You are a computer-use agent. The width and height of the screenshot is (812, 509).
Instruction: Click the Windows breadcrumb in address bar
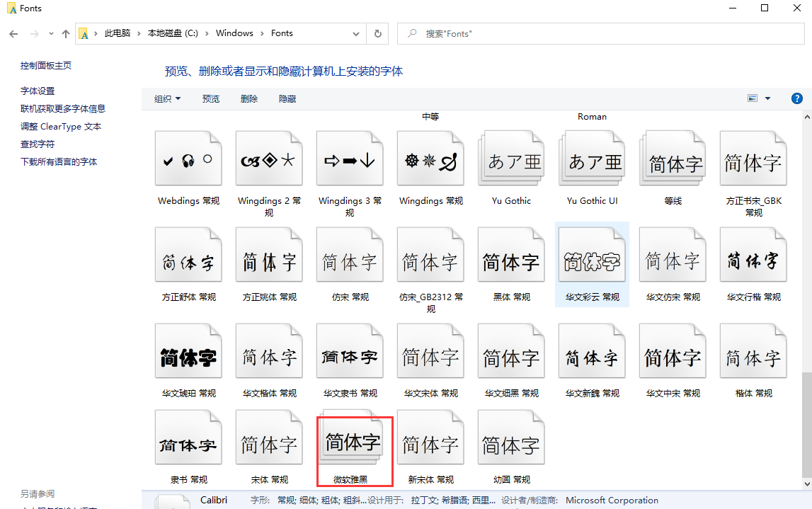(x=234, y=33)
